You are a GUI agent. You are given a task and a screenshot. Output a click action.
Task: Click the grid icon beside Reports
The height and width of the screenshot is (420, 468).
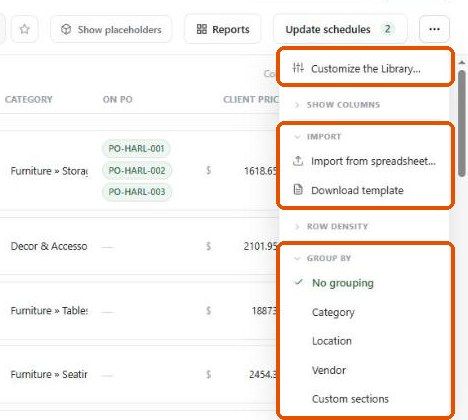pos(202,29)
